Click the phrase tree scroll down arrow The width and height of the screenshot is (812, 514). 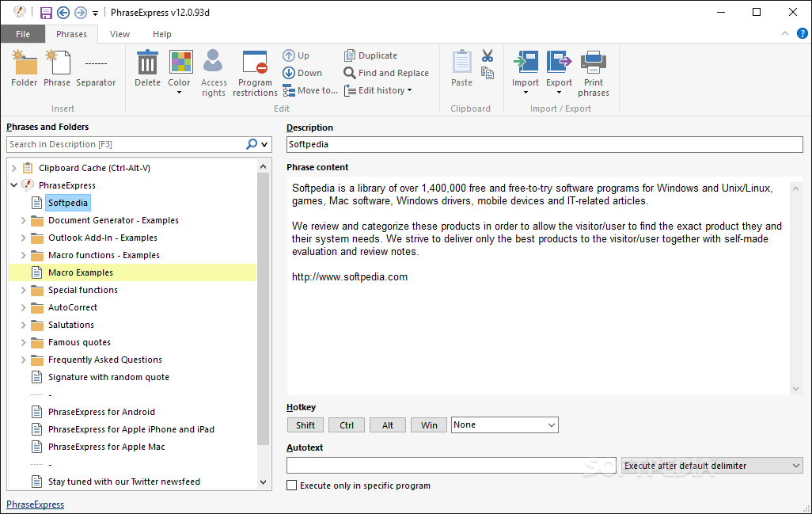point(263,482)
